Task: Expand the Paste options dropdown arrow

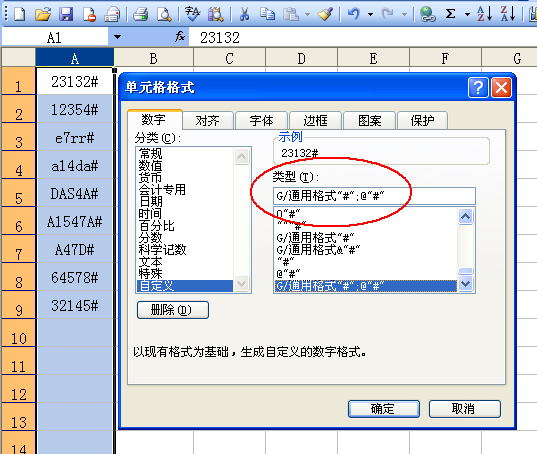Action: click(307, 14)
